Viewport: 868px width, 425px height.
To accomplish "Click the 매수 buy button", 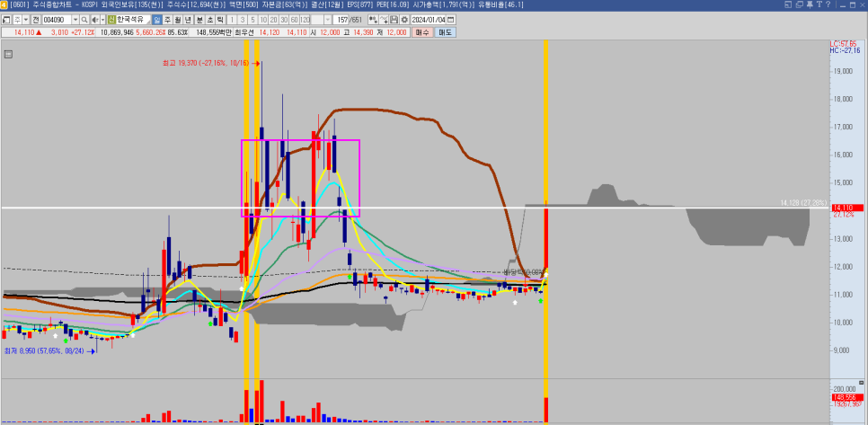I will [x=422, y=32].
